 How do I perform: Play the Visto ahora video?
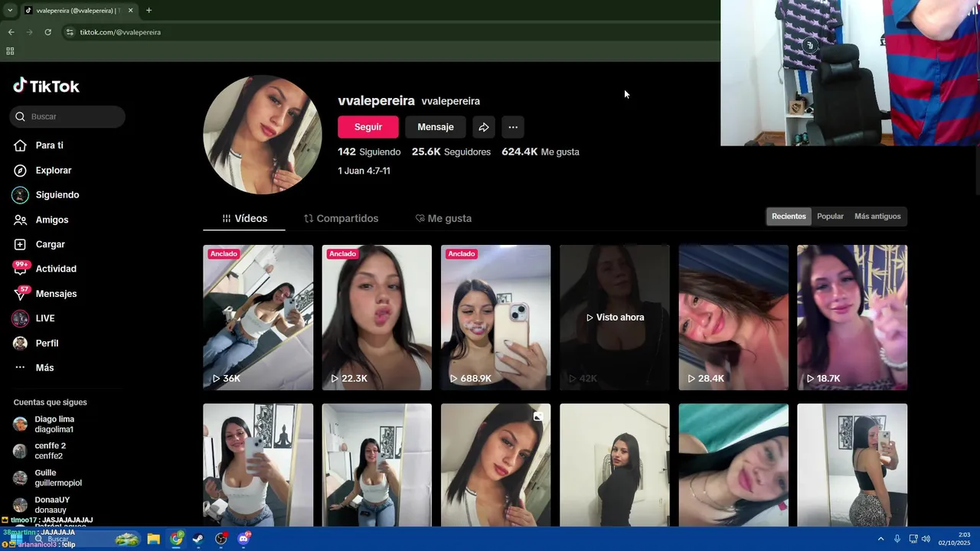coord(615,318)
